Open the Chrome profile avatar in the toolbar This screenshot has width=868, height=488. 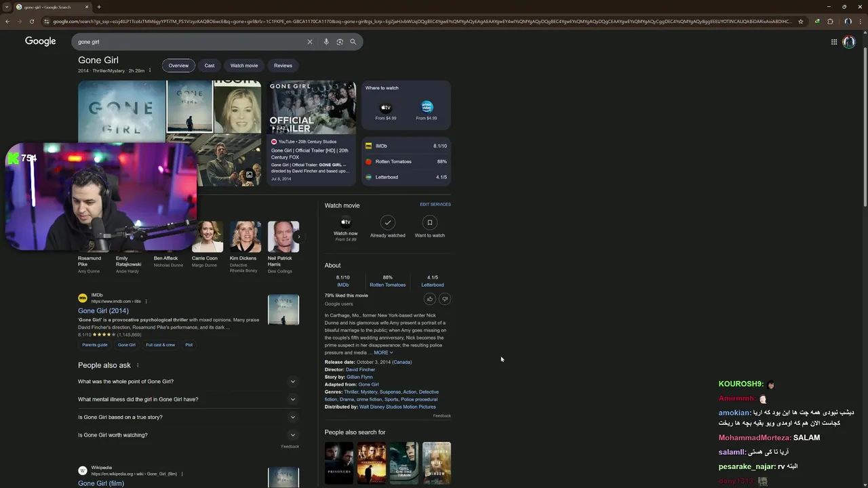click(848, 21)
